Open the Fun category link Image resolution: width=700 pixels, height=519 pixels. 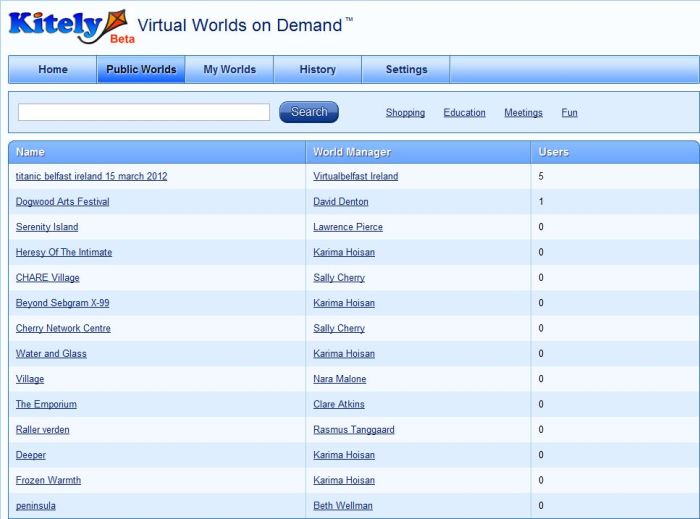coord(569,113)
